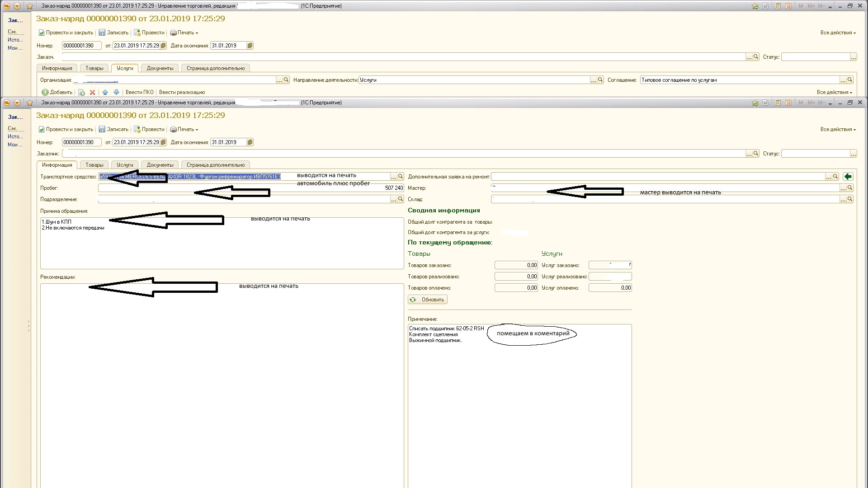The width and height of the screenshot is (868, 488).
Task: Switch to Товары tab in lower window
Action: click(x=94, y=165)
